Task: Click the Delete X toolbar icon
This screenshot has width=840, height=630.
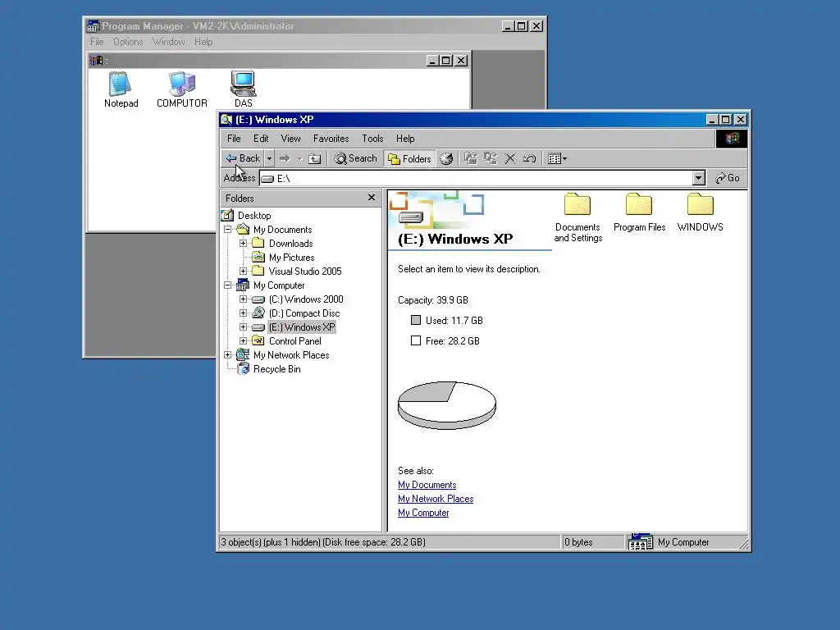Action: pos(510,158)
